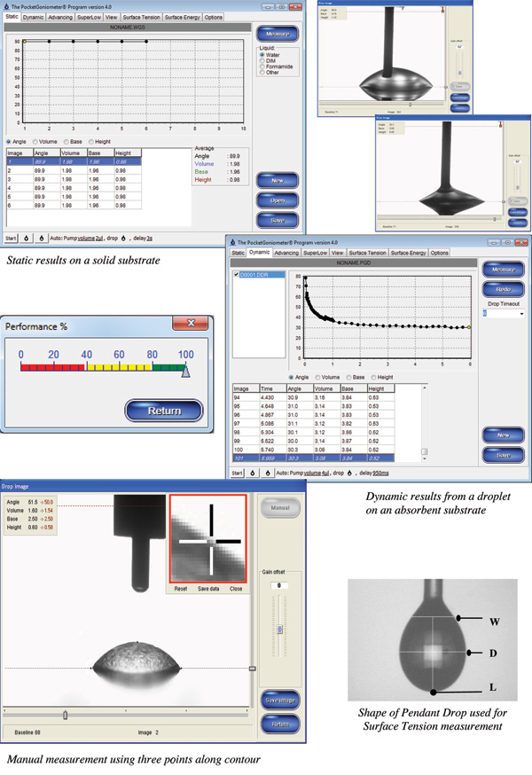Choose Height plot radio in Static window
Screen dimensions: 532x775
[91, 142]
